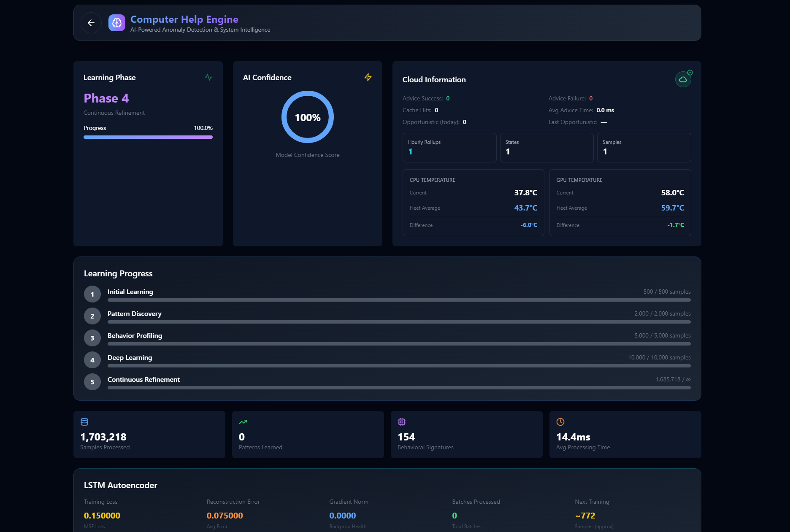790x532 pixels.
Task: Toggle step 3 Behavior Profiling indicator
Action: tap(92, 338)
